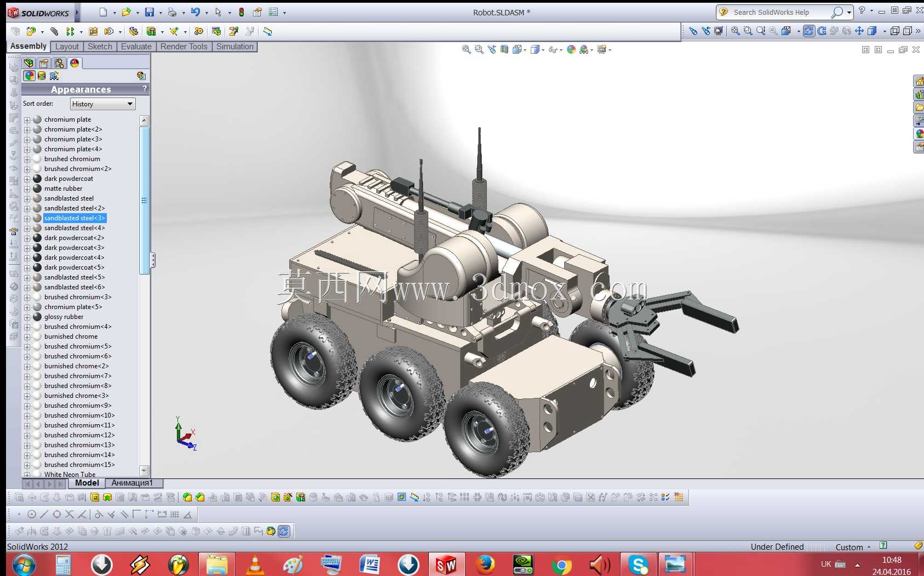Click the Edit Appearance color ball icon

point(571,49)
